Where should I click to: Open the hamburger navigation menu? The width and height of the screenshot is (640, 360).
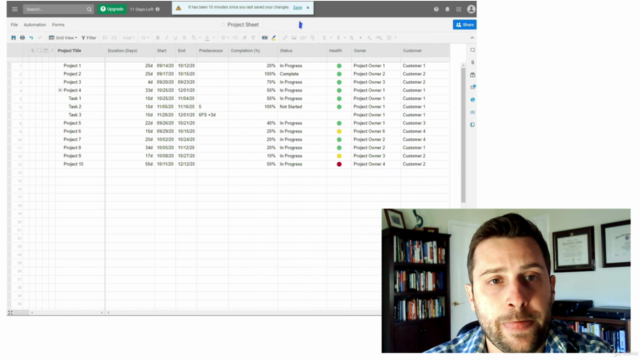click(x=15, y=9)
